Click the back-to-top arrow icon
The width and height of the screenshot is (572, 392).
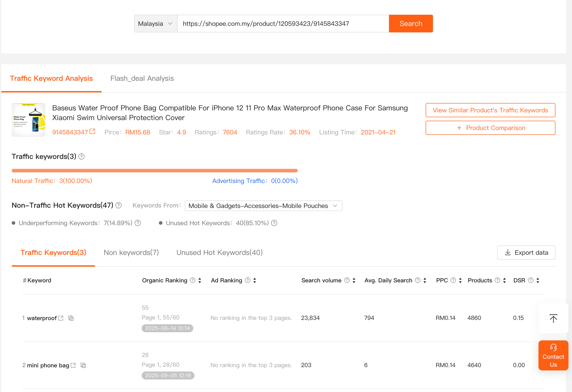click(x=553, y=318)
